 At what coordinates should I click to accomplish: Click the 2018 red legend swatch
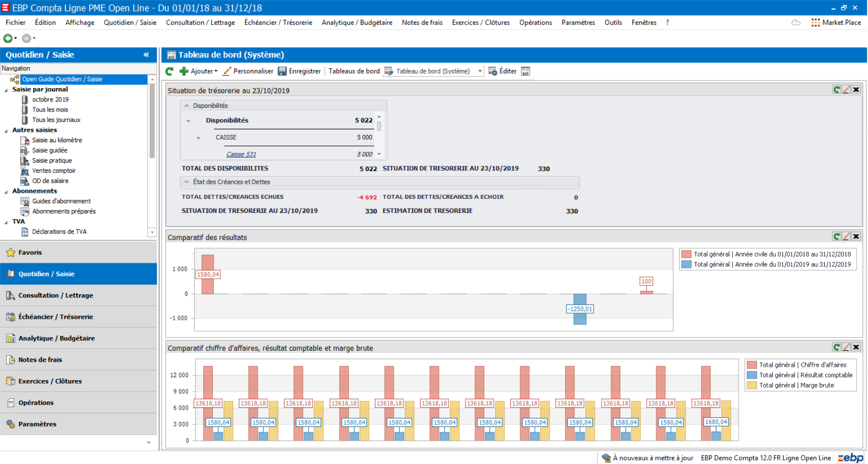point(686,254)
